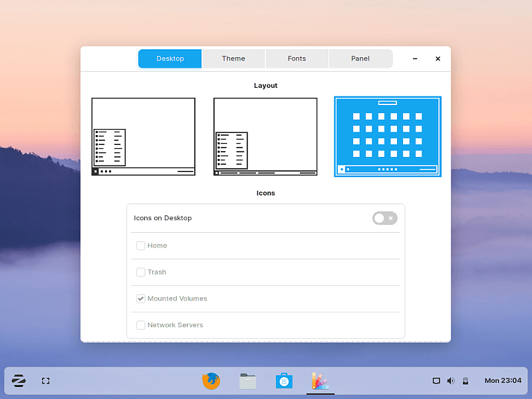The image size is (532, 399).
Task: Click the speaker icon in the system tray
Action: tap(451, 380)
